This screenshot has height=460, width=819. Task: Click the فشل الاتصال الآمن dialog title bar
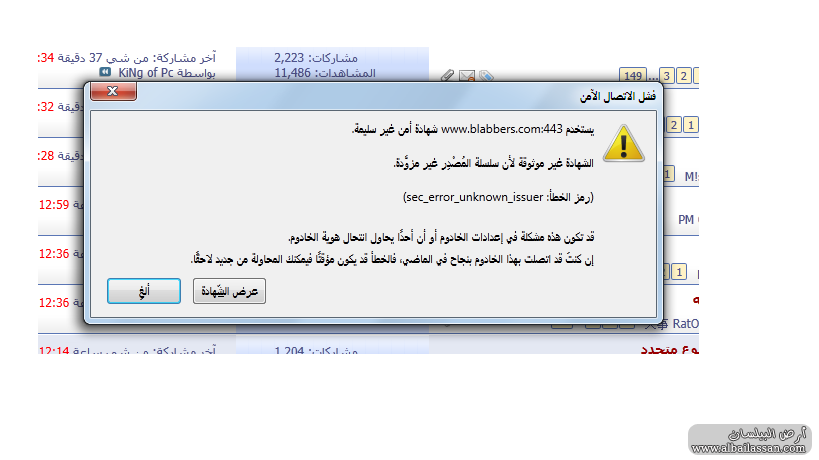click(373, 96)
